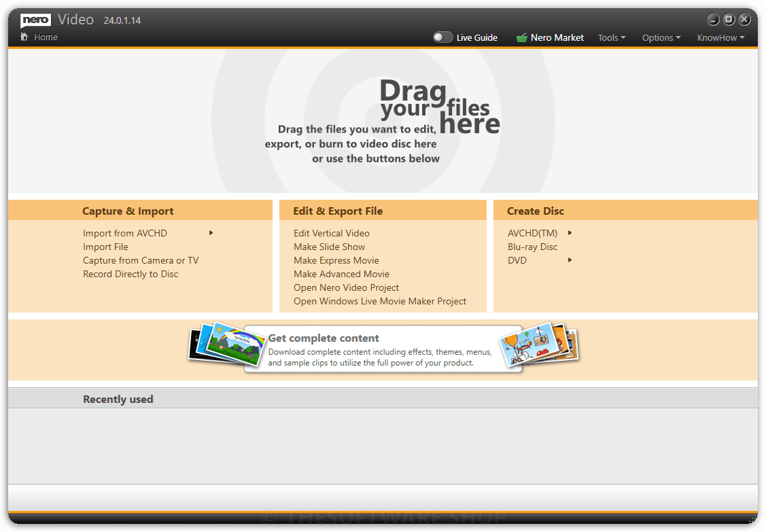The width and height of the screenshot is (766, 532).
Task: Click the version number 24.0.1.14
Action: [x=122, y=20]
